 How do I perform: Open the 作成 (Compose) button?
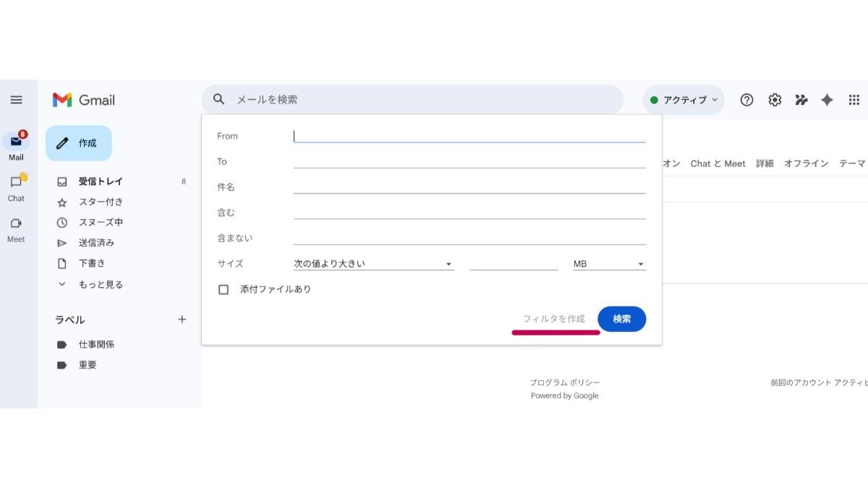click(78, 142)
